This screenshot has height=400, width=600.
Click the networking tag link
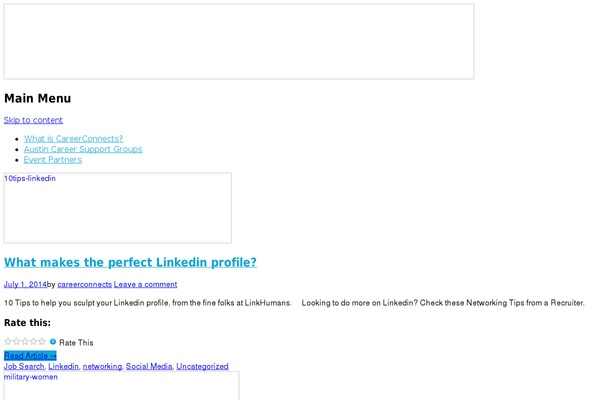[x=102, y=366]
